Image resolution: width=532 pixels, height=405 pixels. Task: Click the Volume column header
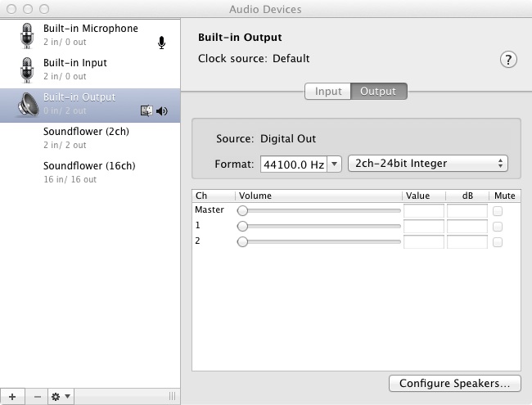[x=318, y=196]
